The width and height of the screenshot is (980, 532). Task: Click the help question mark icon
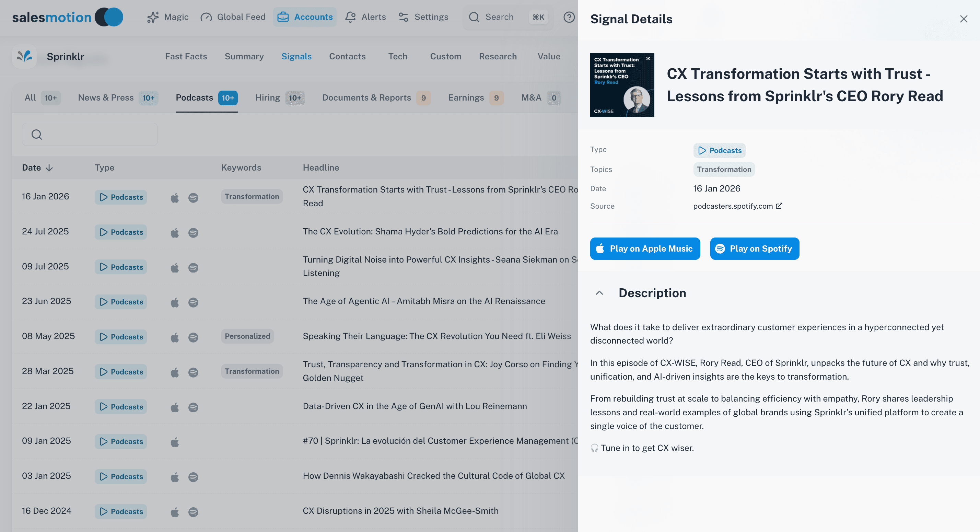pyautogui.click(x=569, y=17)
